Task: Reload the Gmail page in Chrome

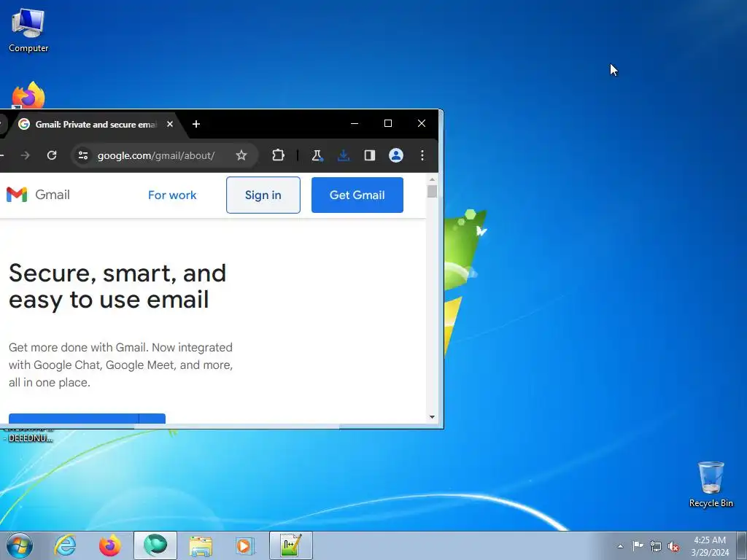Action: pos(52,155)
